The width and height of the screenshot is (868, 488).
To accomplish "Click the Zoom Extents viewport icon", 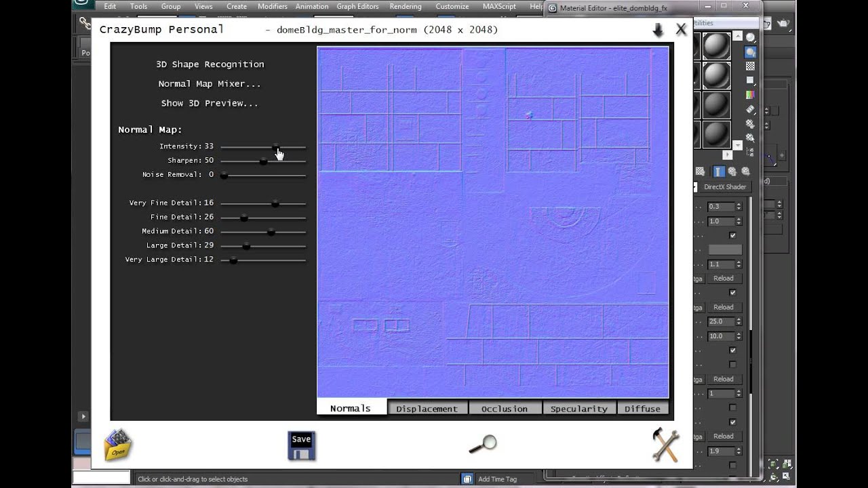I will [773, 464].
